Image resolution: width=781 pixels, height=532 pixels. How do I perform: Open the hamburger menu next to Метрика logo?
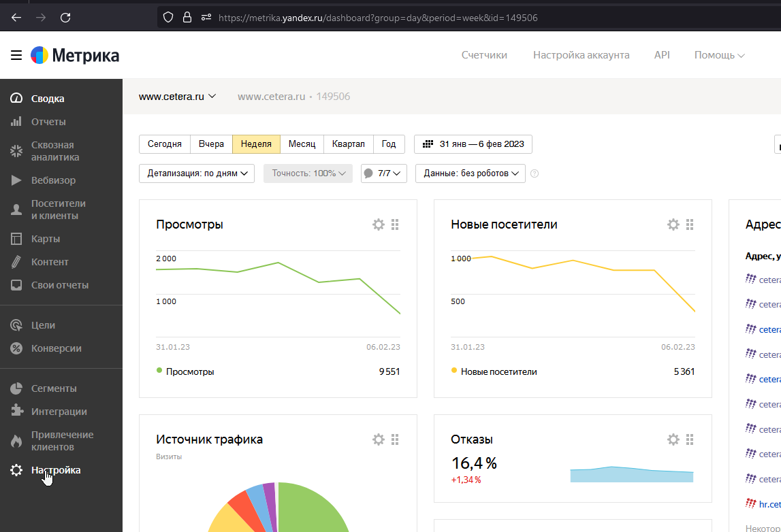click(16, 55)
